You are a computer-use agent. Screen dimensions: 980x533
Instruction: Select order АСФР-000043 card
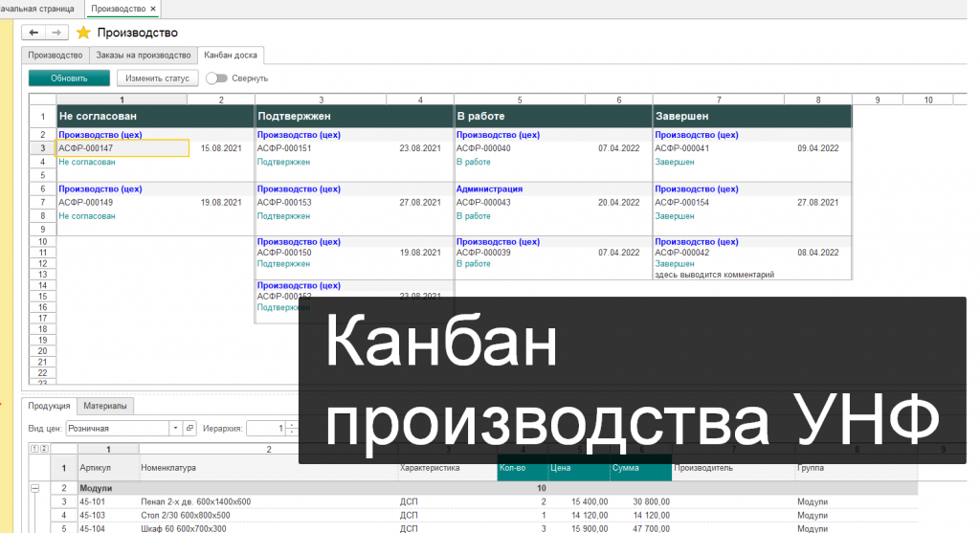click(x=483, y=203)
